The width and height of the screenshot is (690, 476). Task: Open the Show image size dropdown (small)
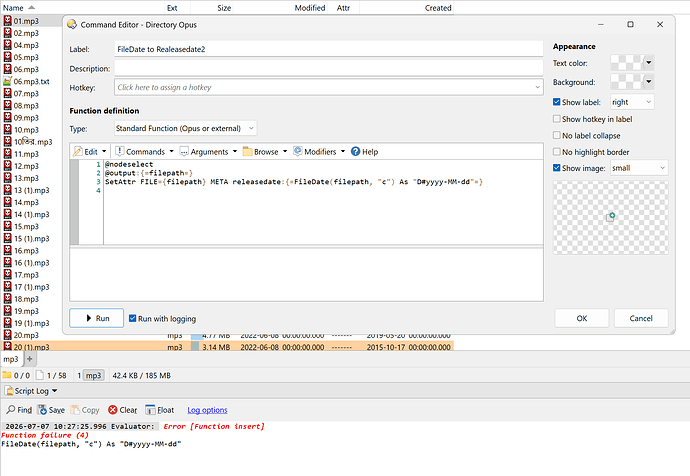[639, 168]
